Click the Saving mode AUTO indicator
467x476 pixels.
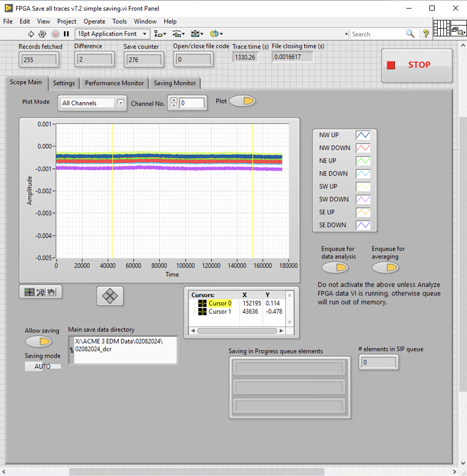pyautogui.click(x=43, y=366)
